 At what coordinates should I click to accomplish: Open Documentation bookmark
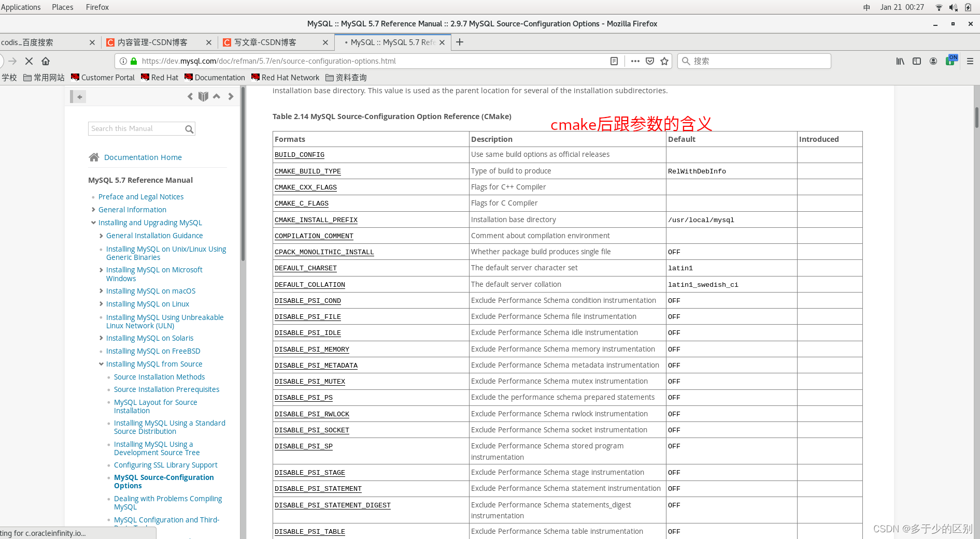pyautogui.click(x=215, y=78)
